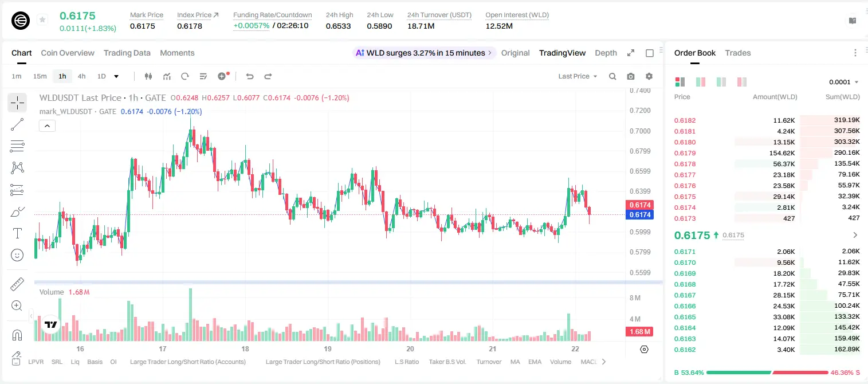The width and height of the screenshot is (868, 384).
Task: Open the candlestick chart style icon
Action: point(148,76)
